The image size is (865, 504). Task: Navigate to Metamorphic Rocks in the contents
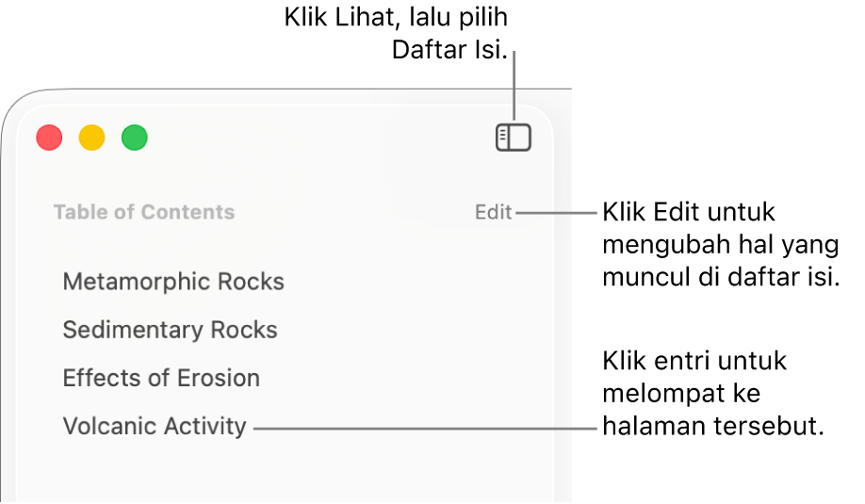point(173,282)
